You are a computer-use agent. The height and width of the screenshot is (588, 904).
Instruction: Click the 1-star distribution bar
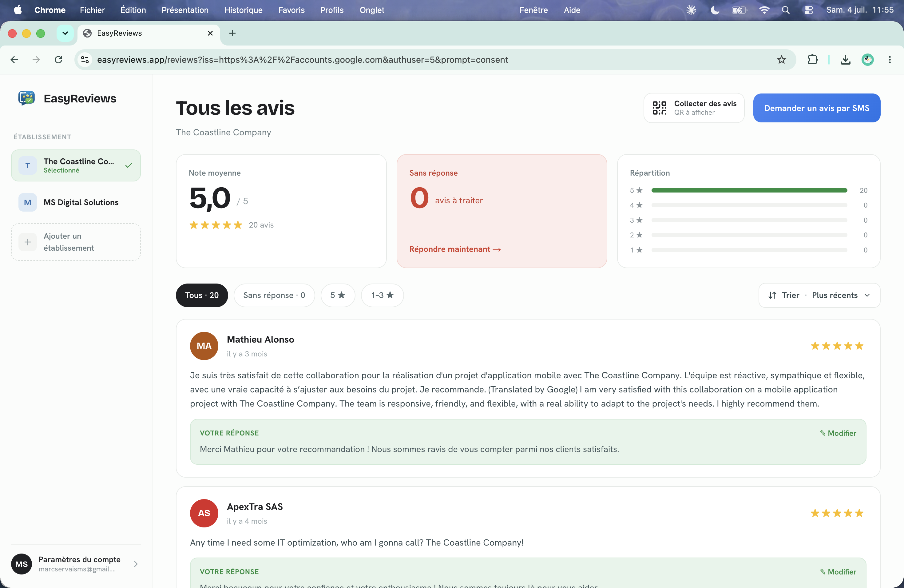pos(749,250)
